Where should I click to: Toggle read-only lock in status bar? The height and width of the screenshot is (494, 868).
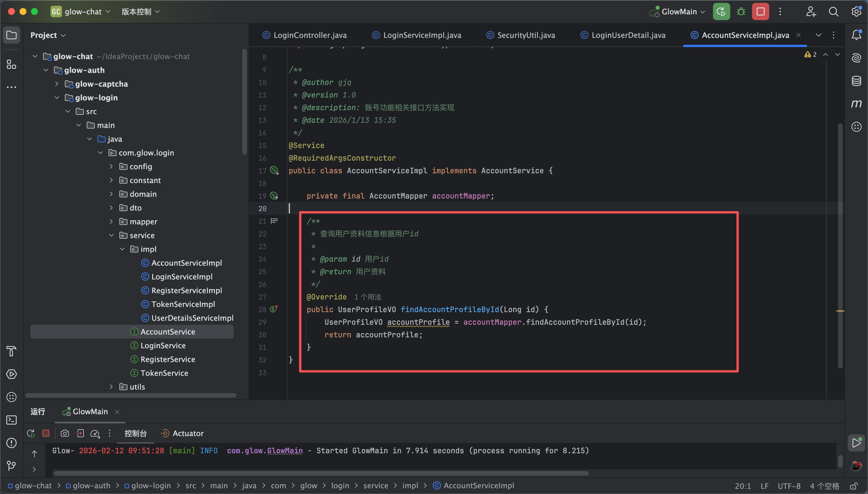pyautogui.click(x=854, y=486)
